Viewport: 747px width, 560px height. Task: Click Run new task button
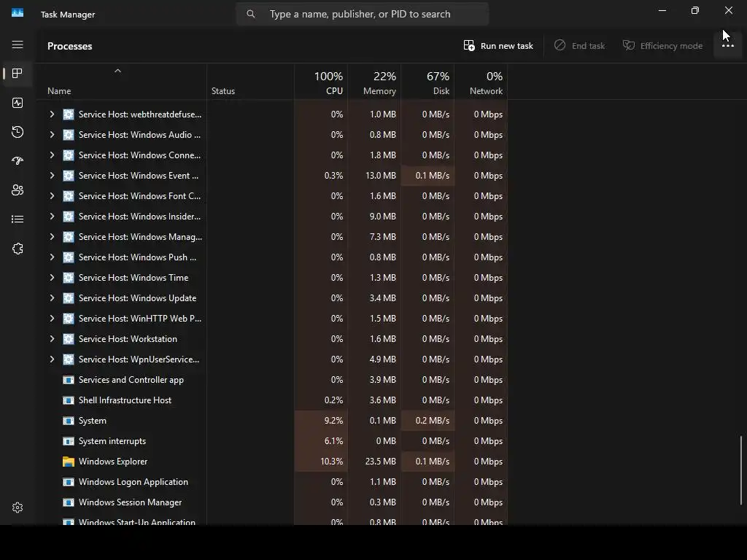click(x=498, y=46)
